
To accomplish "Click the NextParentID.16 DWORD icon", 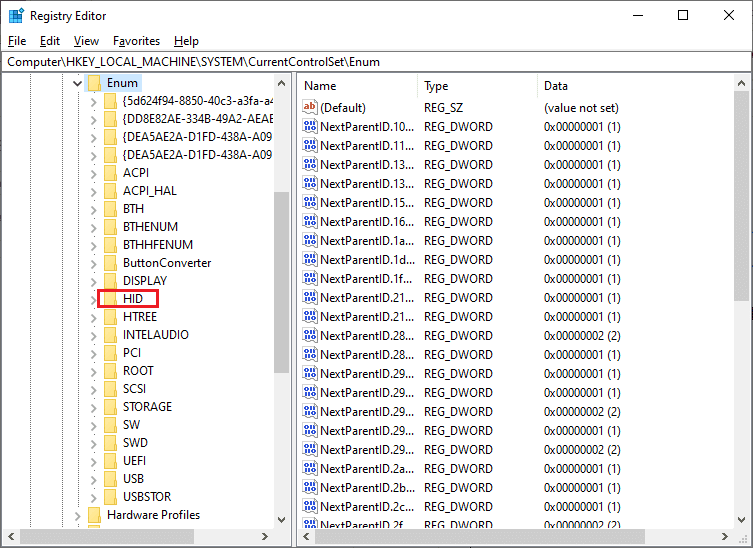I will click(x=310, y=221).
